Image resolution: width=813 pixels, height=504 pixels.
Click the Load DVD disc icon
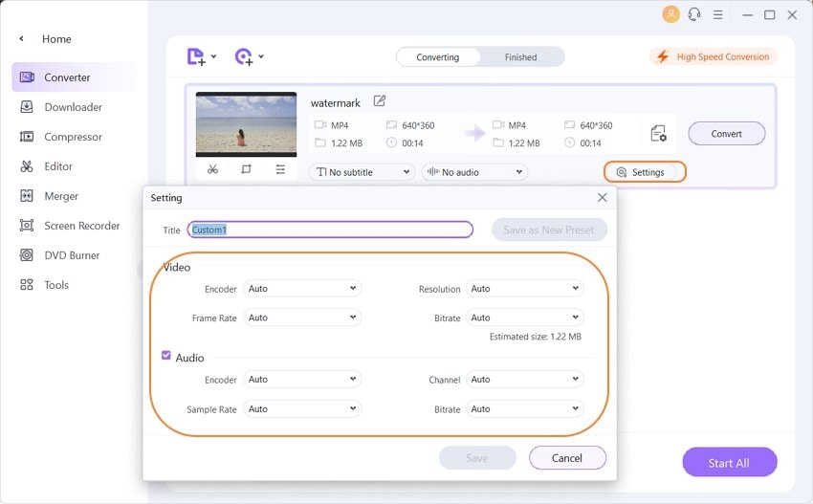click(x=244, y=56)
